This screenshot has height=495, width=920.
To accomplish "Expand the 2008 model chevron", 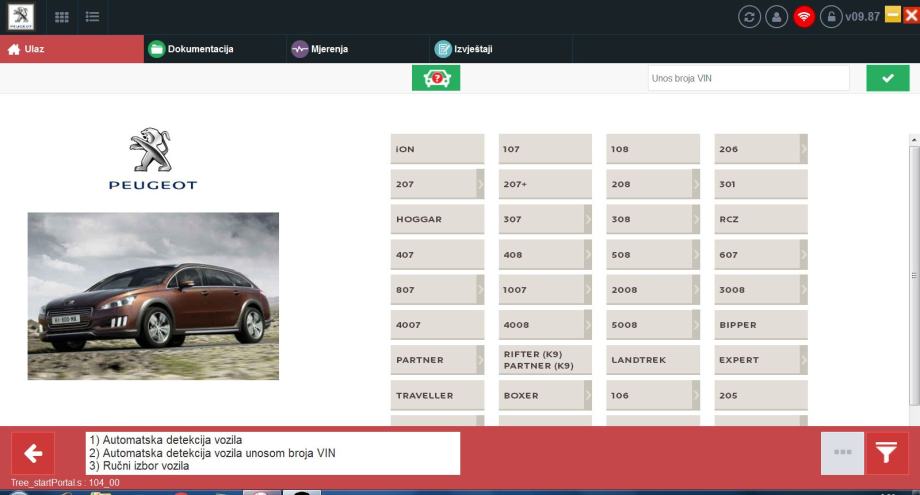I will tap(696, 290).
